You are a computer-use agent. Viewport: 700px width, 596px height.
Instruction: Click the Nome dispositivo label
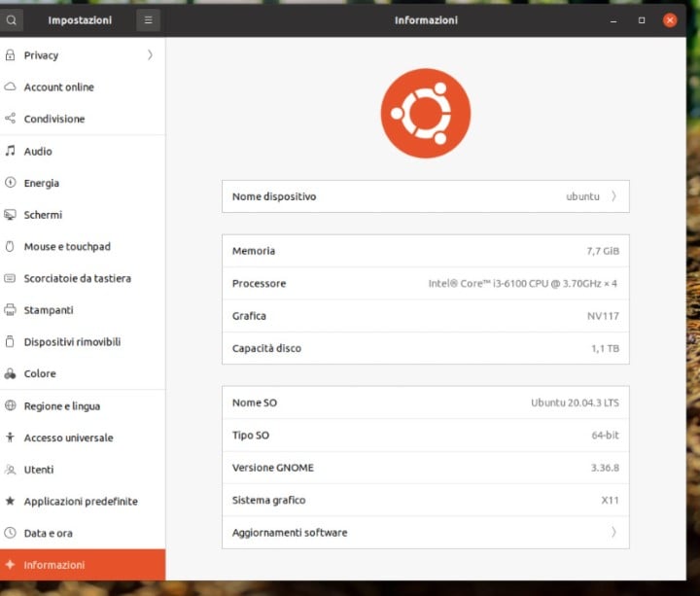[x=273, y=196]
